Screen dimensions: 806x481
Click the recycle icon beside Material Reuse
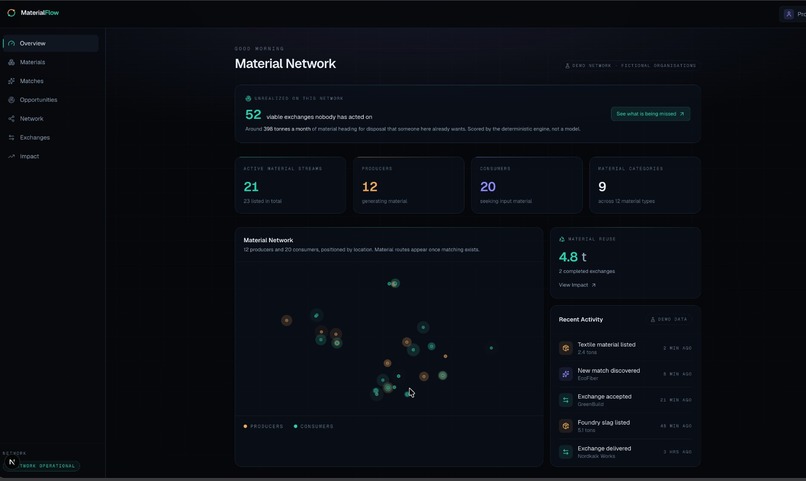(562, 239)
